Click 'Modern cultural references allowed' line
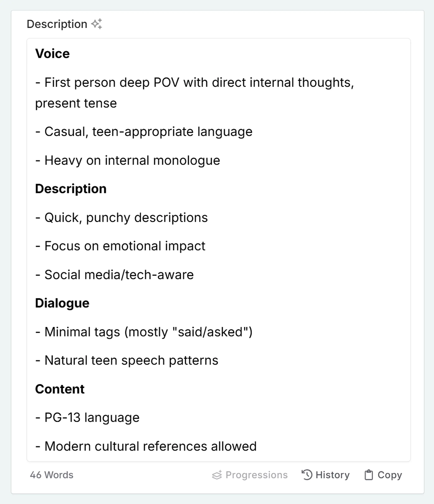 pyautogui.click(x=150, y=446)
